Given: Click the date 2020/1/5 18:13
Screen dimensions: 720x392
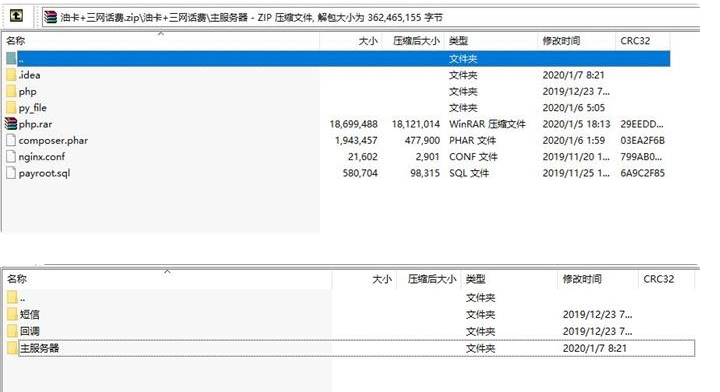Looking at the screenshot, I should click(x=576, y=124).
